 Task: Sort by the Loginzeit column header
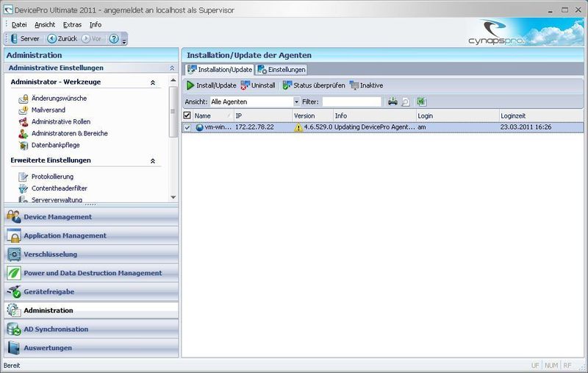click(541, 116)
